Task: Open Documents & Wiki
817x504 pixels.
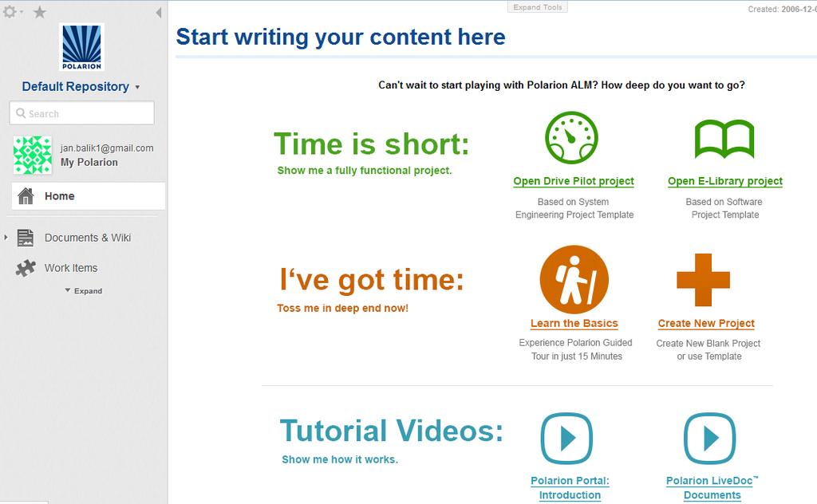Action: (x=88, y=238)
